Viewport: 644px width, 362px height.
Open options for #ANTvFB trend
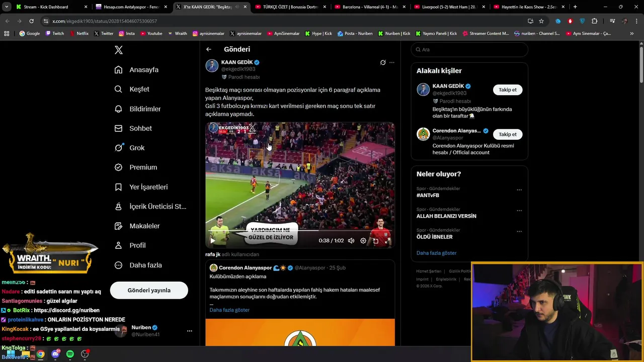(519, 190)
